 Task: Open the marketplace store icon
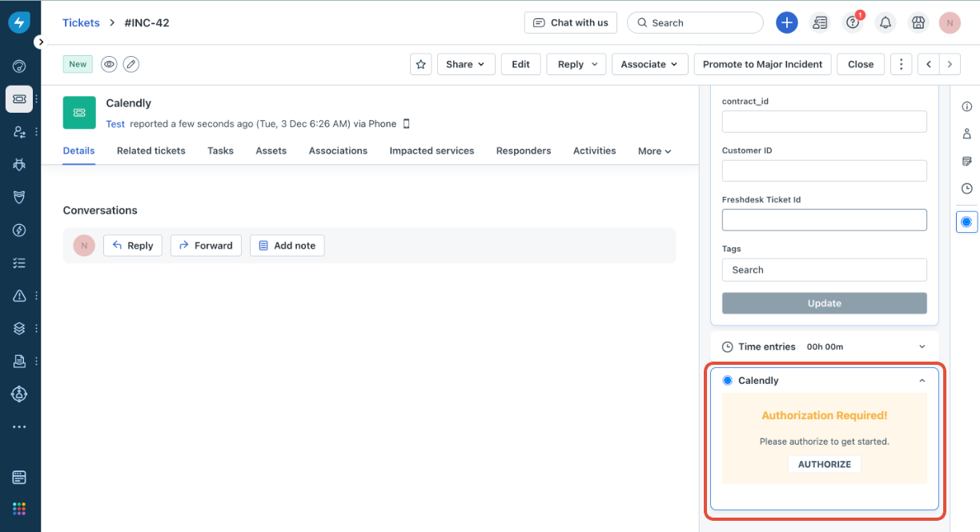(918, 22)
